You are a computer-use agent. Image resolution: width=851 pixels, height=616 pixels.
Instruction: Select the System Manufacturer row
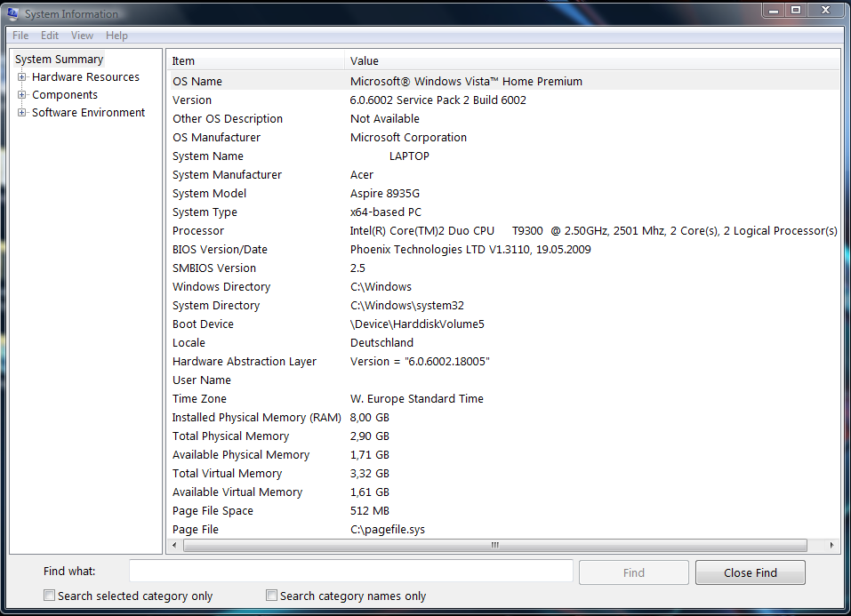tap(503, 175)
